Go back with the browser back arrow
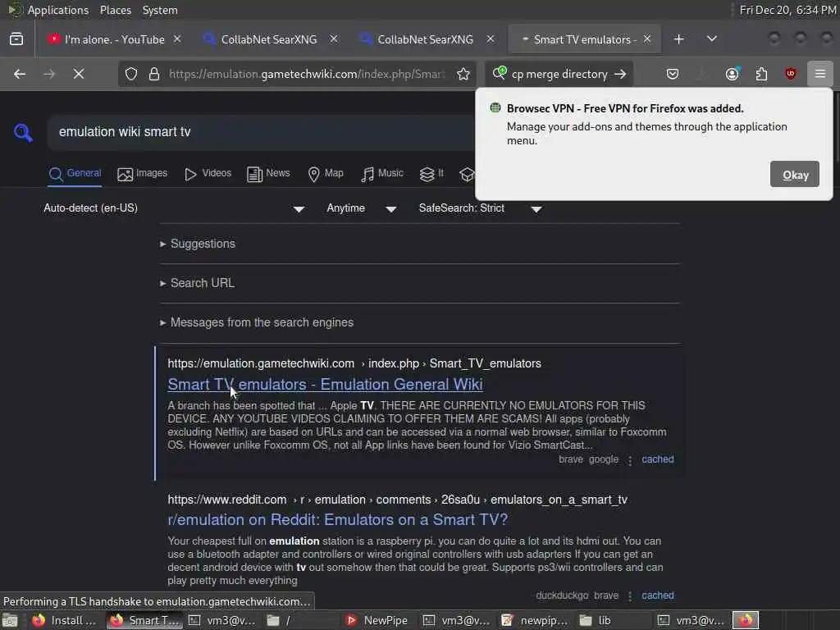 20,74
